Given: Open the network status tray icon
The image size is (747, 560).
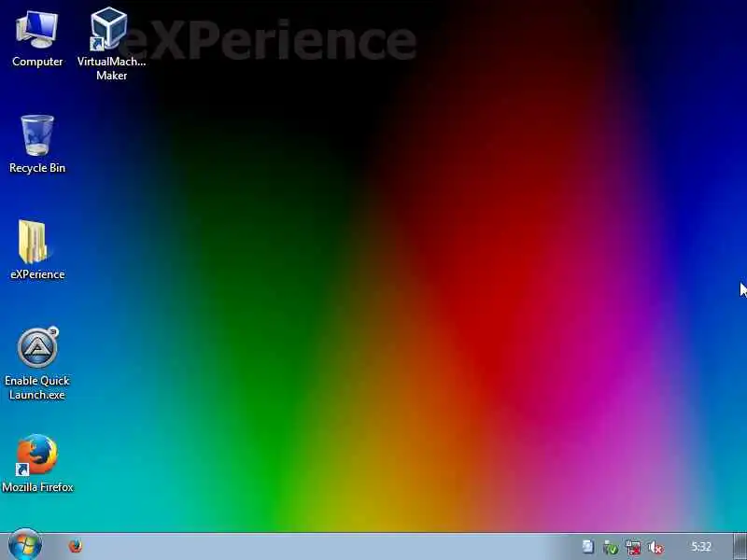Looking at the screenshot, I should coord(633,547).
